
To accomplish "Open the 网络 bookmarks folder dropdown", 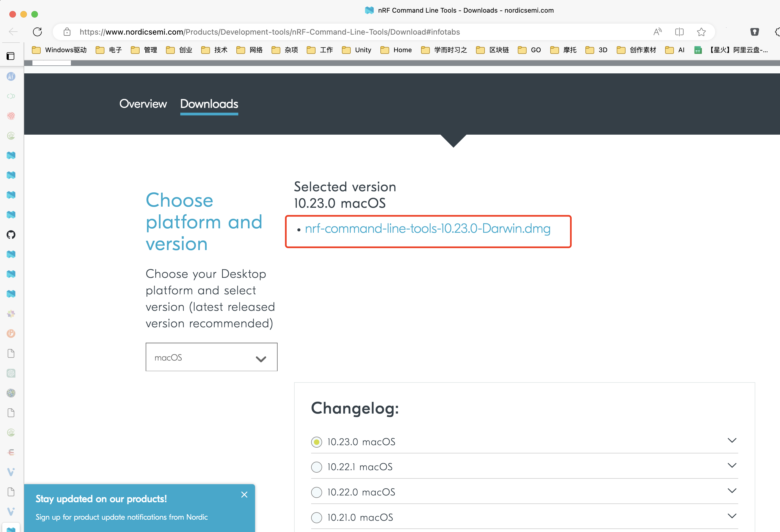I will point(249,50).
